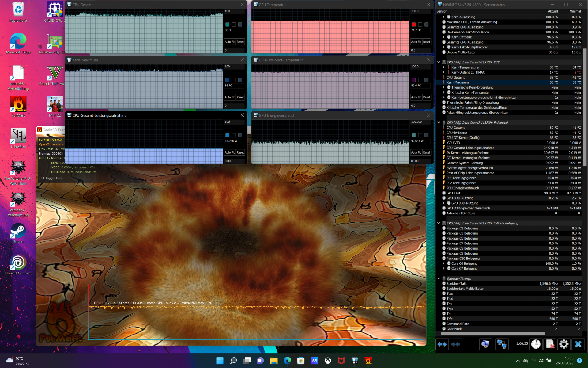This screenshot has width=588, height=368.
Task: Open witcher3 Verknüpfung desktop shortcut
Action: (18, 205)
